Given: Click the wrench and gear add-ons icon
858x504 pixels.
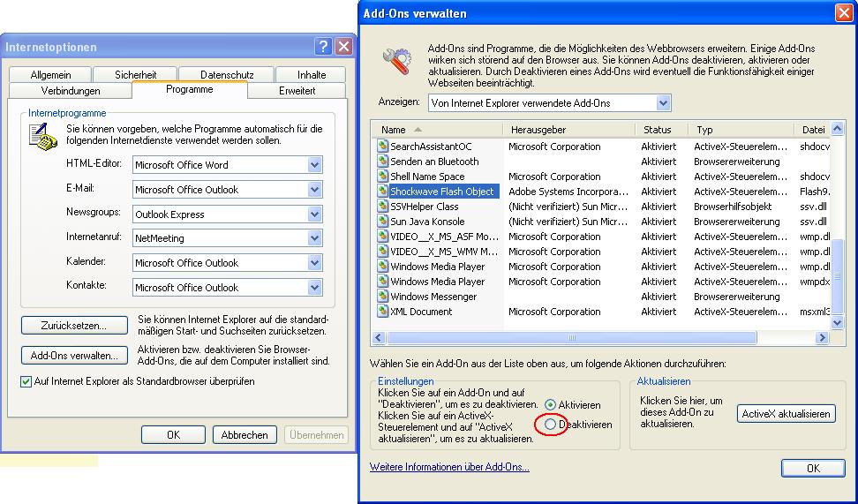Looking at the screenshot, I should click(x=397, y=61).
